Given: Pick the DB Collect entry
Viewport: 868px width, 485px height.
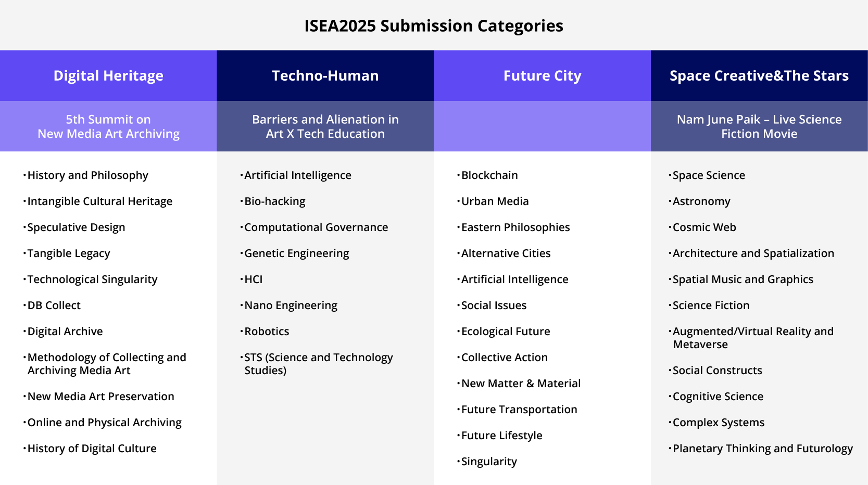Looking at the screenshot, I should 54,305.
